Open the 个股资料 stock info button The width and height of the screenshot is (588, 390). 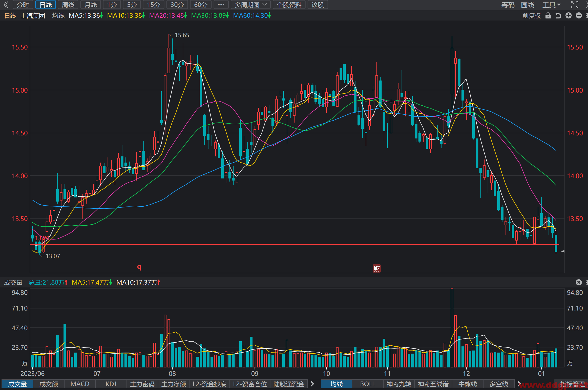click(x=289, y=5)
